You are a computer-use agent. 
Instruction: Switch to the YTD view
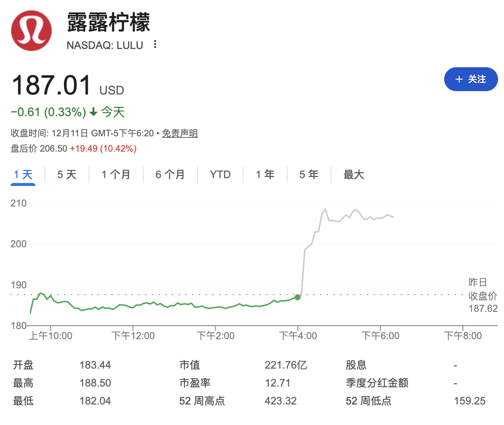(x=220, y=174)
